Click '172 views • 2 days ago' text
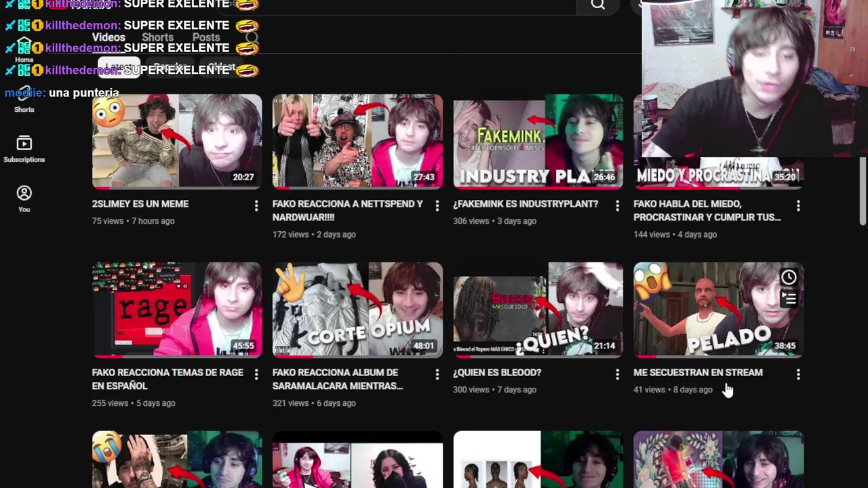 click(314, 235)
